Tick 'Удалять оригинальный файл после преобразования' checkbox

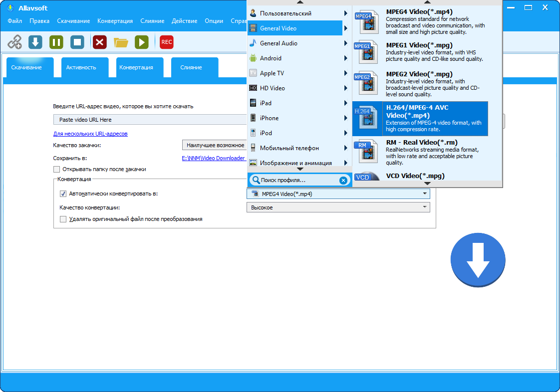[x=63, y=219]
